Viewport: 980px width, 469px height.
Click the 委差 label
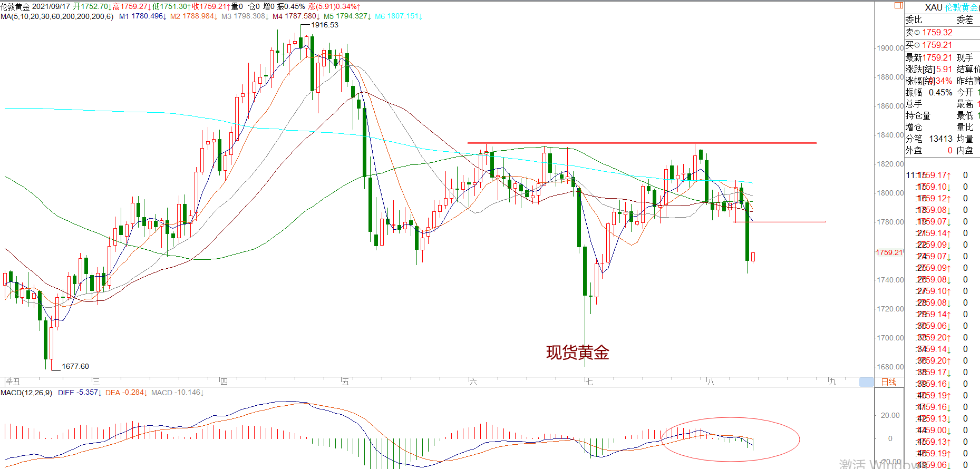click(x=965, y=19)
